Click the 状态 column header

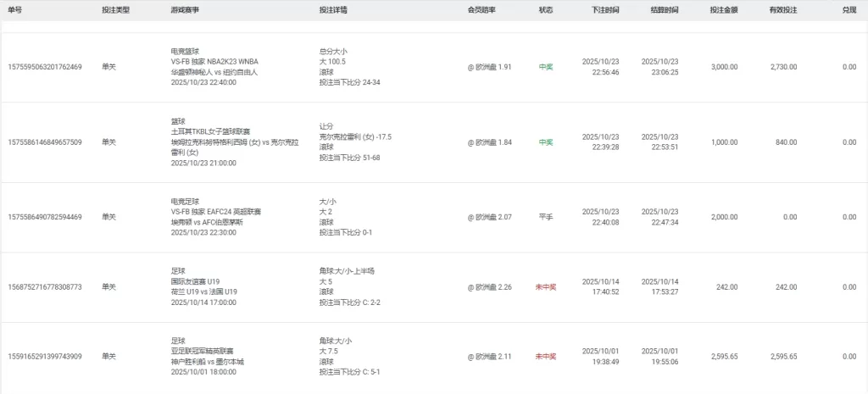(546, 10)
